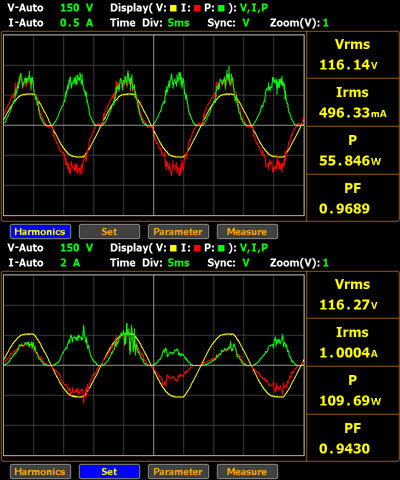Click the yellow V color square in upper Display legend
Image resolution: width=400 pixels, height=480 pixels.
[x=173, y=8]
